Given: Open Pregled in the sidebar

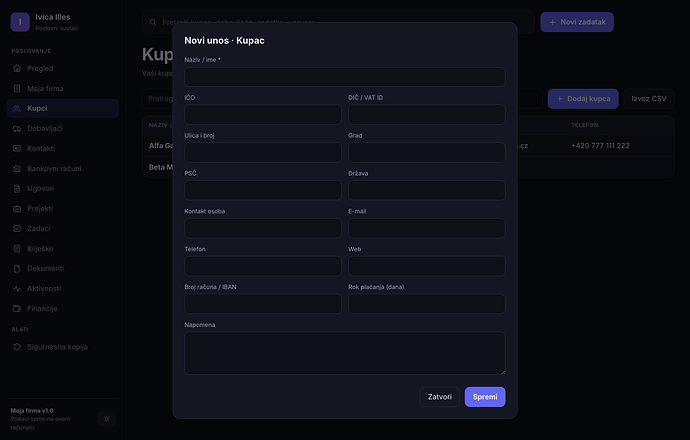Looking at the screenshot, I should (x=63, y=68).
